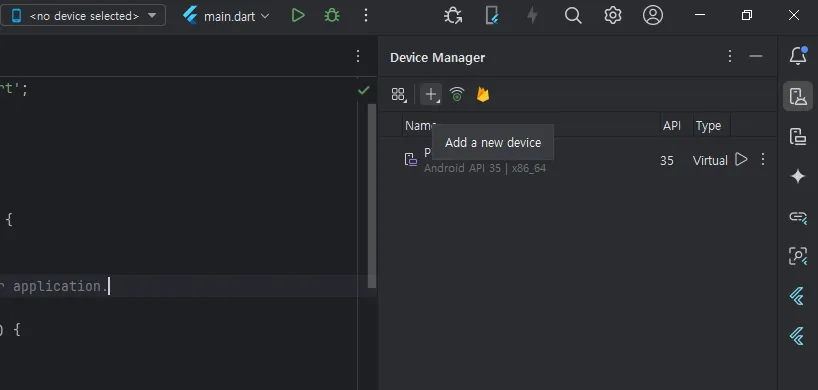The image size is (818, 390).
Task: Open App Links Assistant sidebar icon
Action: click(x=798, y=217)
